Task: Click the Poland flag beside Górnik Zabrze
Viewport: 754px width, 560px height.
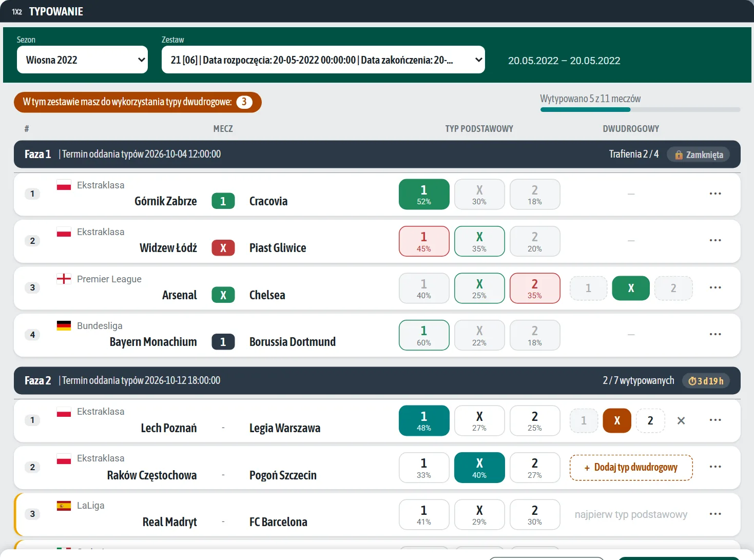Action: tap(64, 185)
